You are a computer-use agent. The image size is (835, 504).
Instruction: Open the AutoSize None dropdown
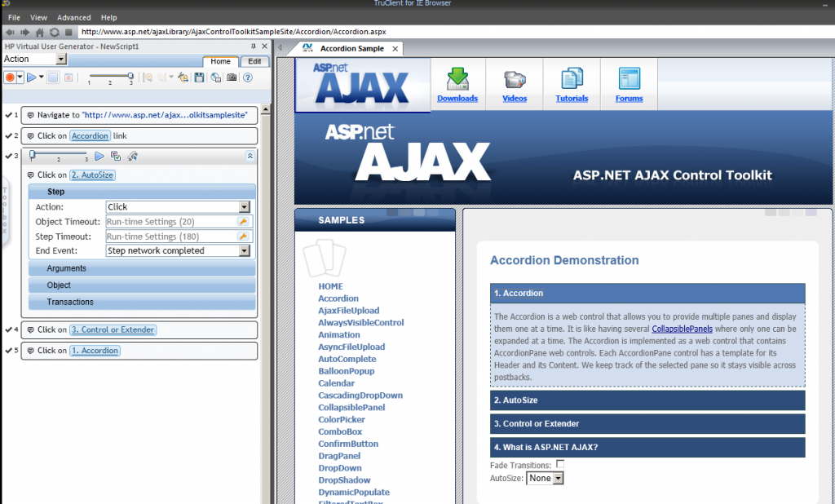pyautogui.click(x=545, y=479)
